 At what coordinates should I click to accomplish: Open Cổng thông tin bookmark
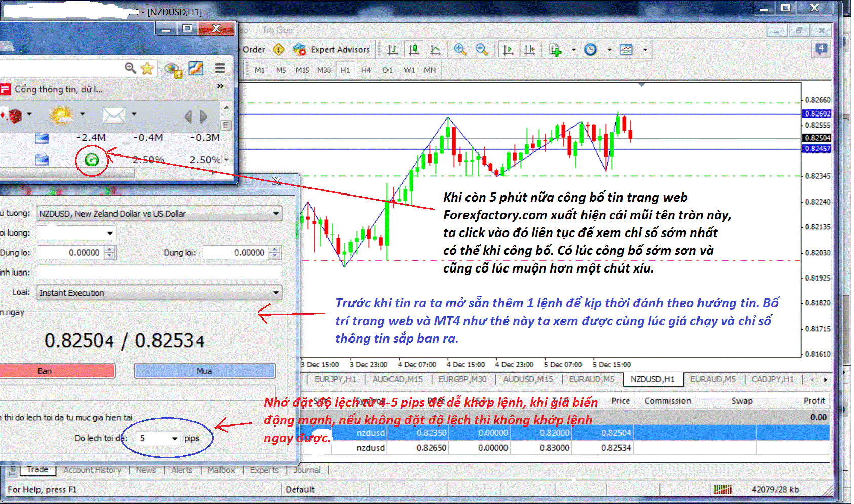click(52, 89)
